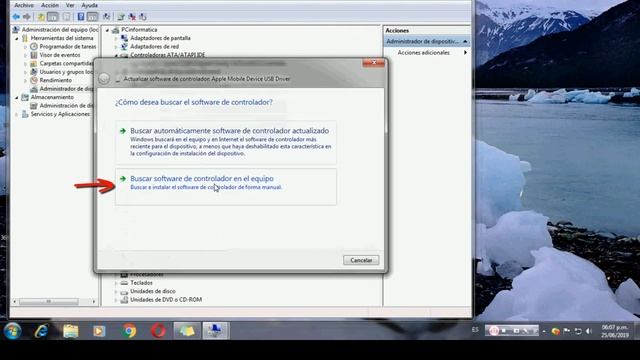Select the PCinformatica computer node
Image resolution: width=640 pixels, height=360 pixels.
[x=139, y=29]
